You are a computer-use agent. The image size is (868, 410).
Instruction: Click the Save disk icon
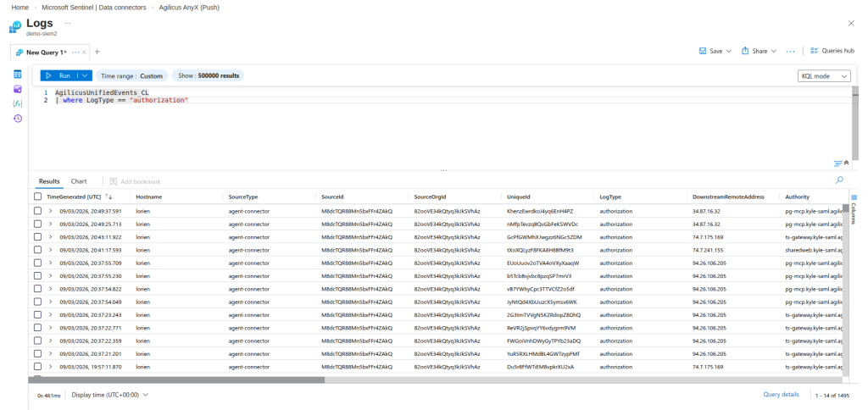click(703, 51)
